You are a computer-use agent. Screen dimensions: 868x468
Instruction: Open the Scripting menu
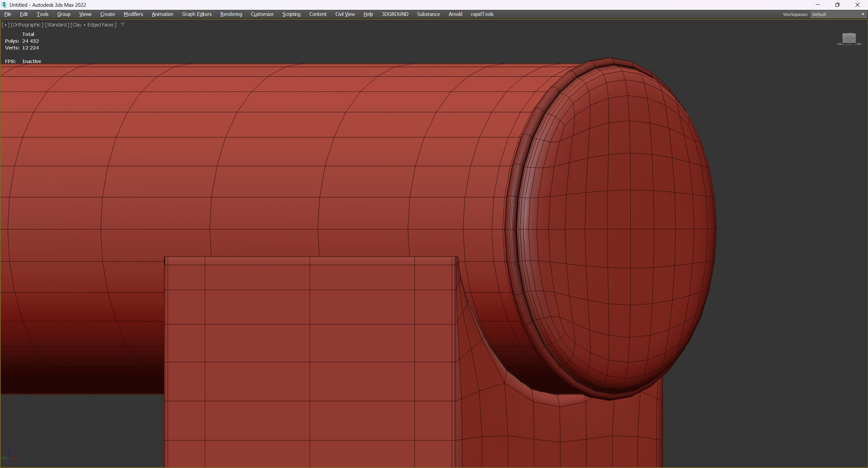(x=291, y=14)
